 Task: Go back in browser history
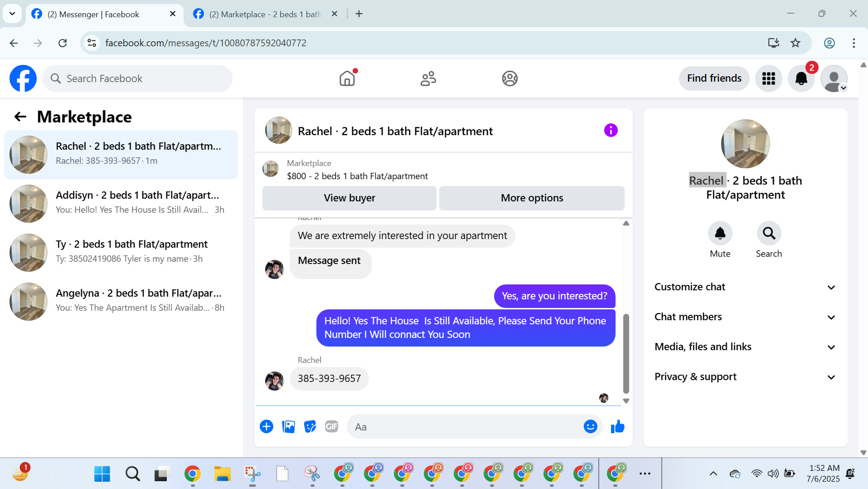pos(14,43)
